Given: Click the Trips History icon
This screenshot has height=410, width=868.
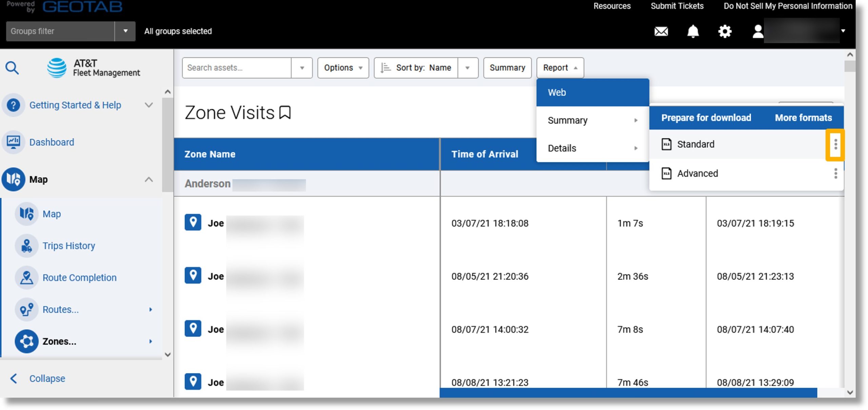Looking at the screenshot, I should click(26, 246).
